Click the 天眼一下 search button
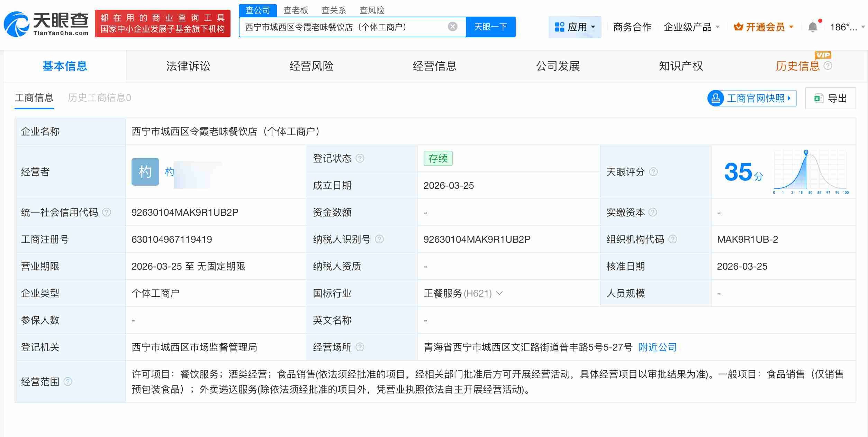The image size is (868, 437). tap(491, 26)
